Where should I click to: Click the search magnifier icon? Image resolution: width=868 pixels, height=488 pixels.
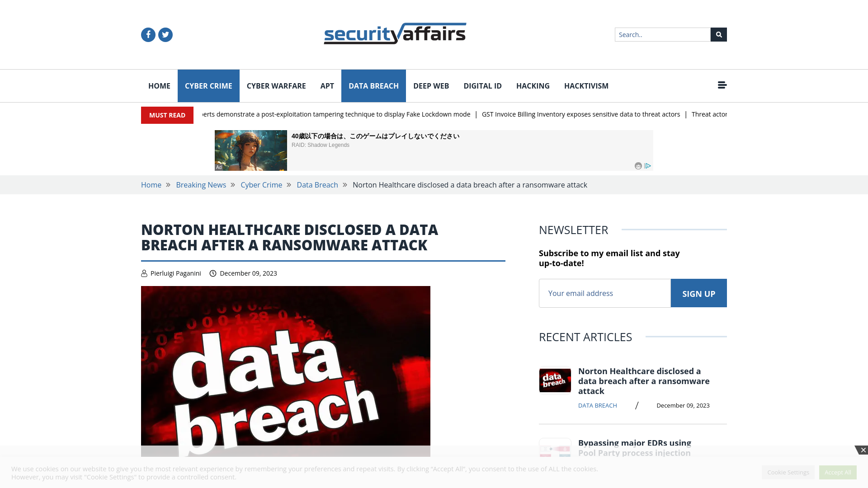[x=718, y=34]
